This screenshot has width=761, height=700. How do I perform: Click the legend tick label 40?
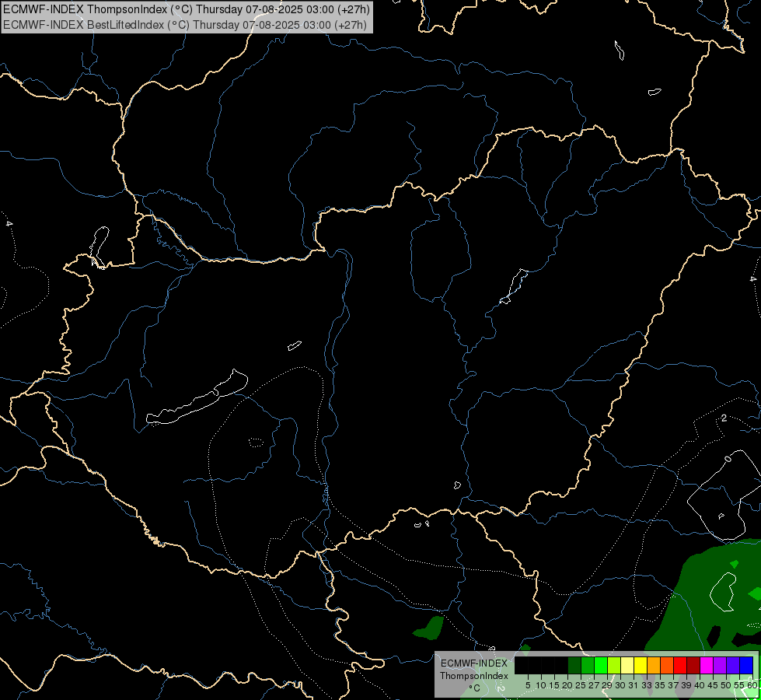coord(699,685)
